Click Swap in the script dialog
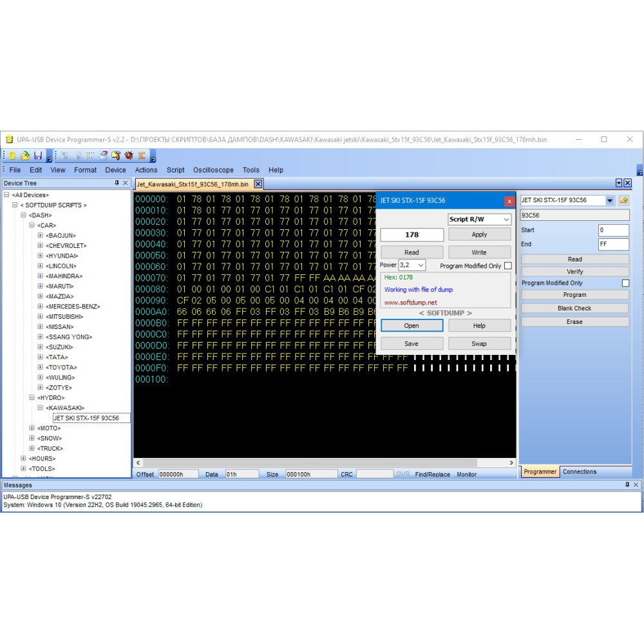The height and width of the screenshot is (644, 644). [479, 344]
